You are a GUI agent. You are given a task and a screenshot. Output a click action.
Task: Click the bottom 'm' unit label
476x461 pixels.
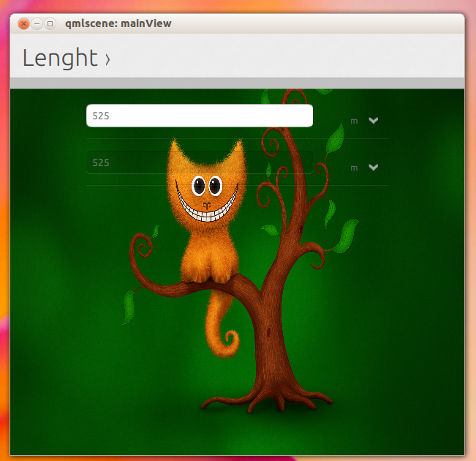click(354, 168)
